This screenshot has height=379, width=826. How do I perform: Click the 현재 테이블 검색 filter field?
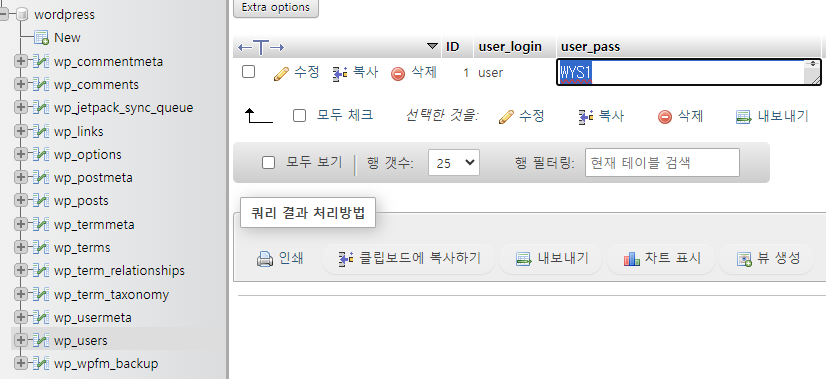pyautogui.click(x=662, y=162)
